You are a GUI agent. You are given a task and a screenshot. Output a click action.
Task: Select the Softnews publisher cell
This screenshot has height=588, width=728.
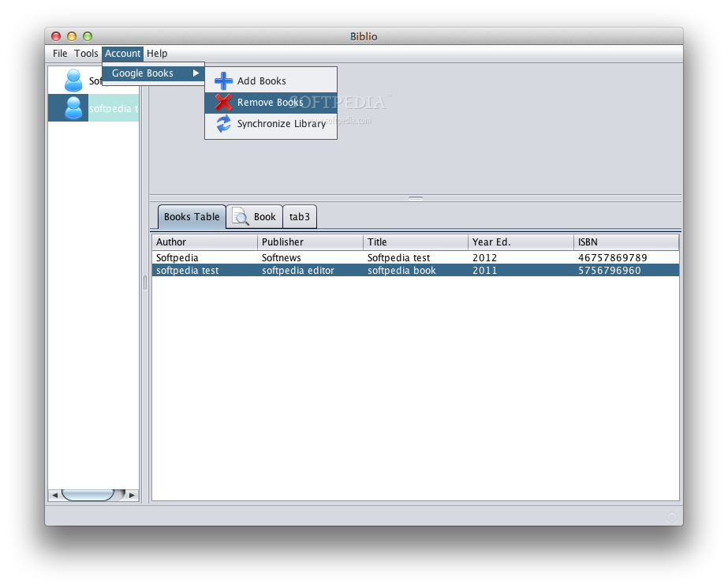coord(310,258)
